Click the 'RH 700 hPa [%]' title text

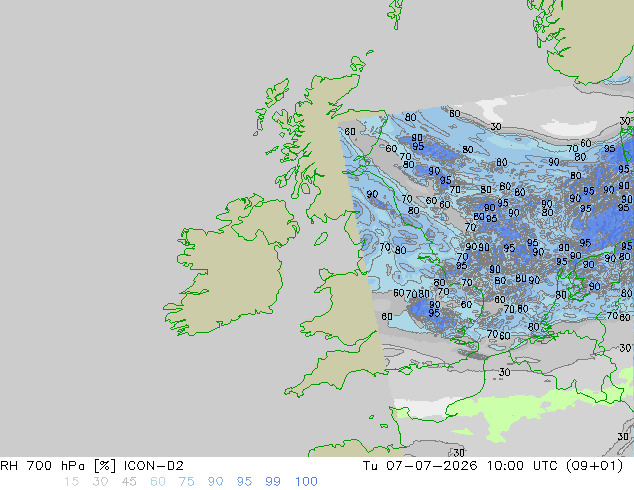coord(58,466)
